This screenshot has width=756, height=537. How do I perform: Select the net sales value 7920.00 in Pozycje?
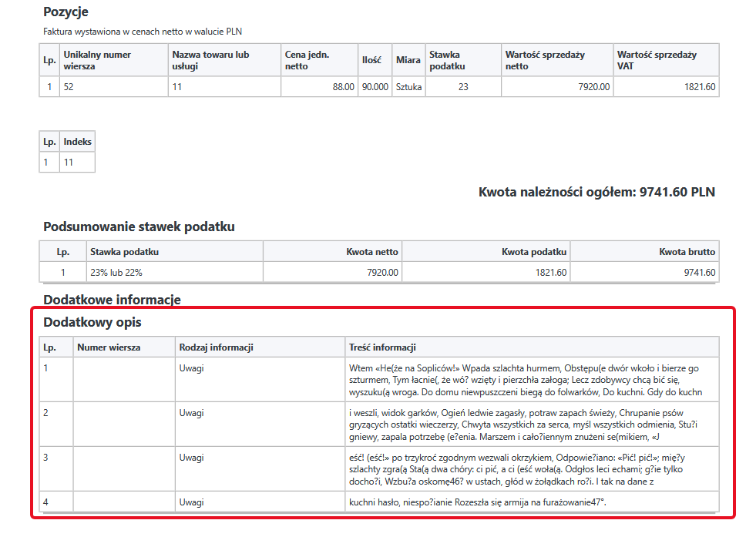(557, 87)
